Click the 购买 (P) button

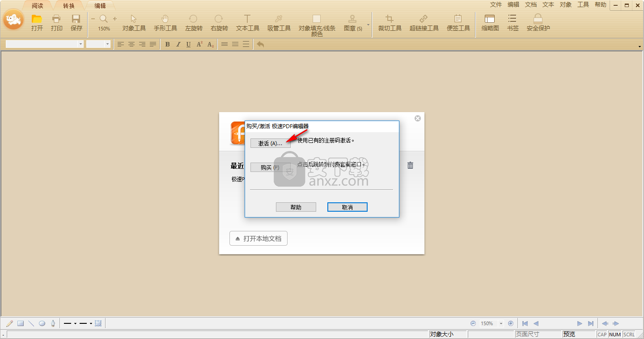click(x=270, y=167)
